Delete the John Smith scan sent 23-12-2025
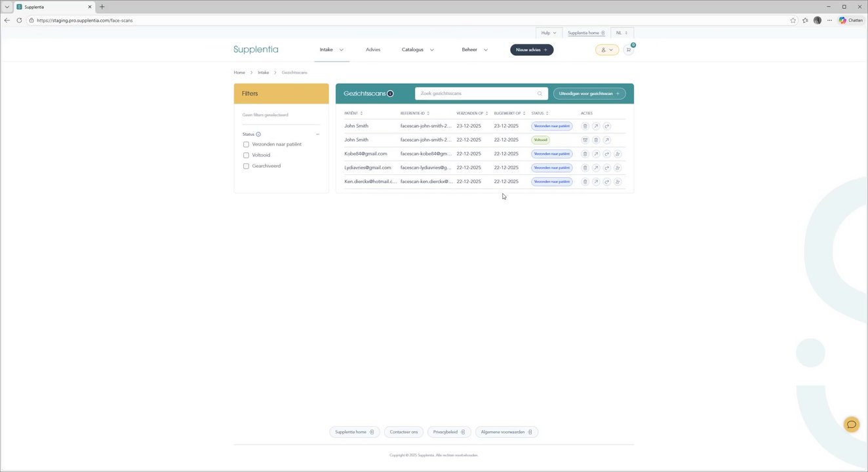 [x=585, y=126]
